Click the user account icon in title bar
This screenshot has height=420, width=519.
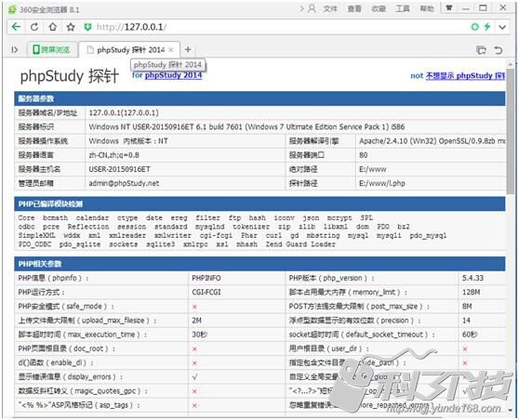click(x=312, y=8)
